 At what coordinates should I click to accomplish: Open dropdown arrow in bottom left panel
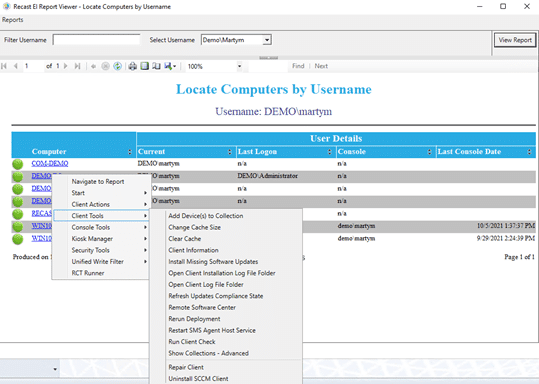point(55,369)
